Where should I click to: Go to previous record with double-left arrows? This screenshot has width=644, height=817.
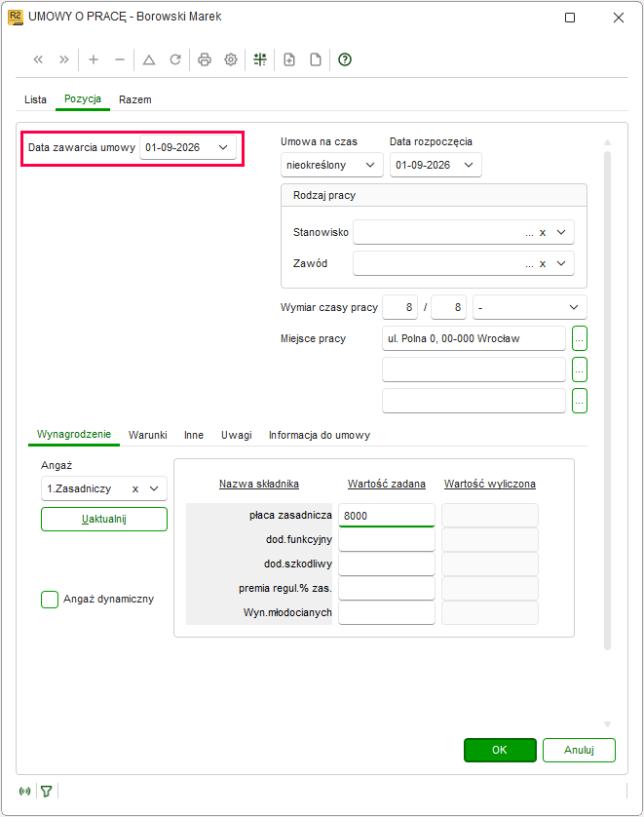click(x=38, y=59)
